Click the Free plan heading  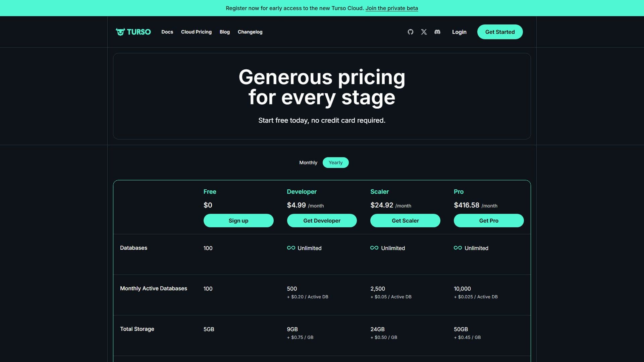pos(210,192)
